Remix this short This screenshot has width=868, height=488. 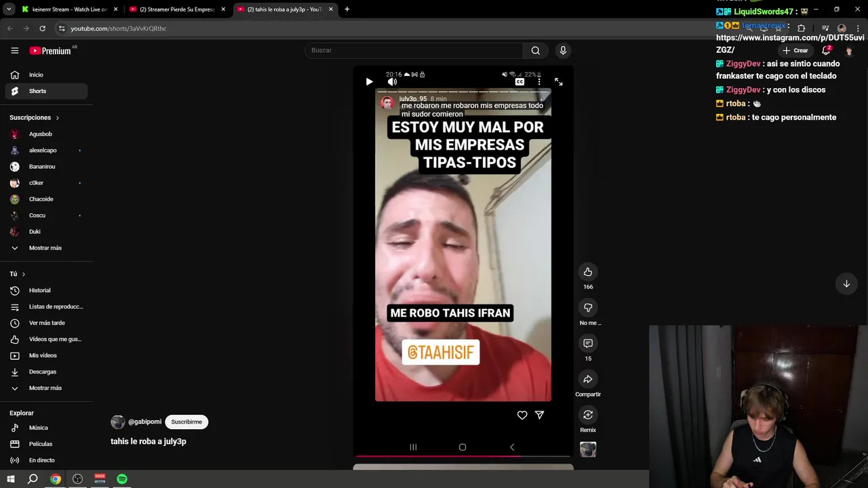click(588, 415)
